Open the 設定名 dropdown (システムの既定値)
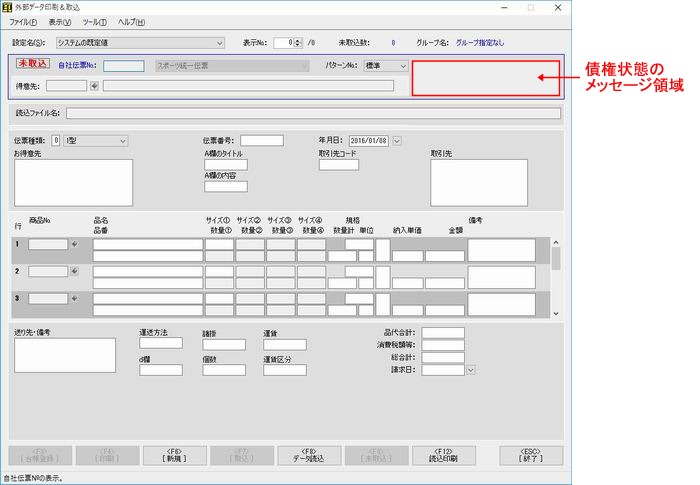The width and height of the screenshot is (700, 485). pyautogui.click(x=140, y=43)
